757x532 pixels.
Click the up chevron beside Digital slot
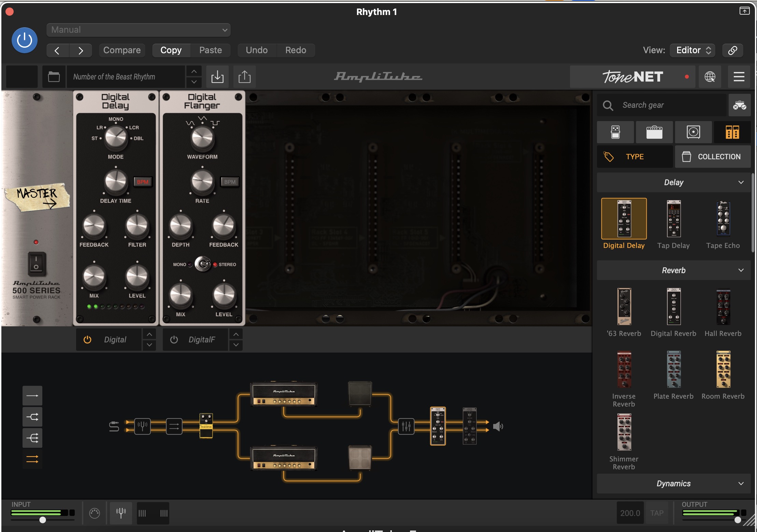click(149, 335)
